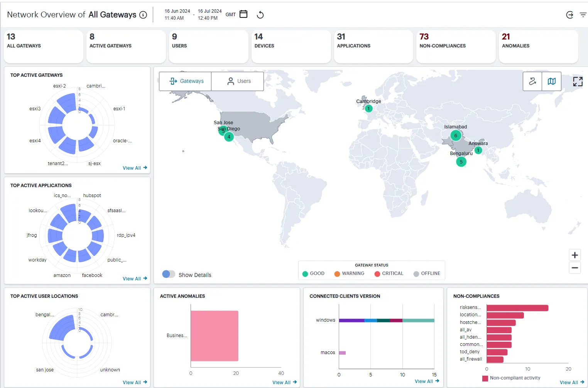Select the folded map view icon
Screen dimensions: 588x388
click(x=552, y=81)
